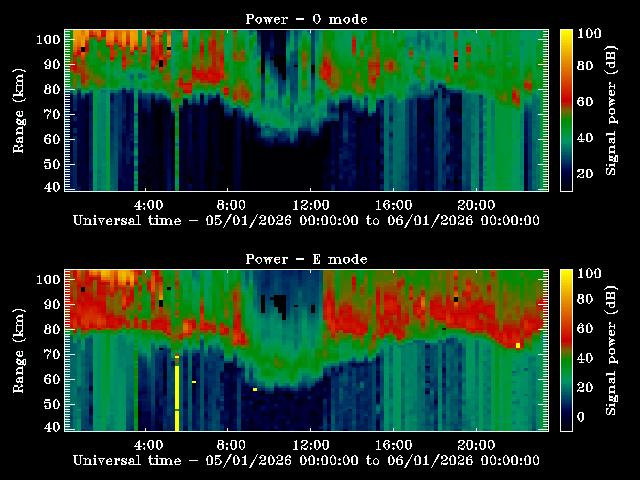This screenshot has height=480, width=640.
Task: Click the "Range (km)" label of the O mode plot
Action: [18, 110]
